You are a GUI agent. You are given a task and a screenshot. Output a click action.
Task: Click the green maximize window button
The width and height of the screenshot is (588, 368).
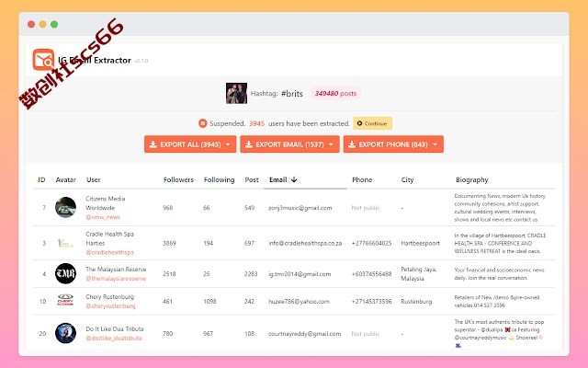54,24
